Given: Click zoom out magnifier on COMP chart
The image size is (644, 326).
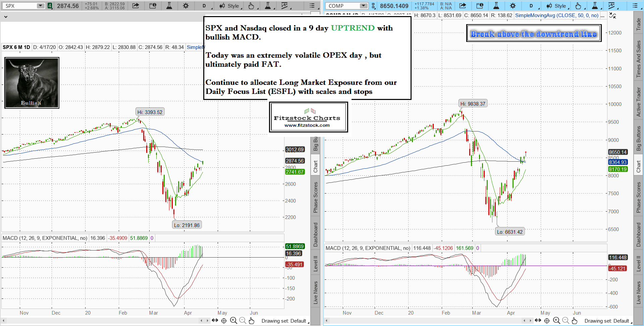Looking at the screenshot, I should pyautogui.click(x=566, y=321).
